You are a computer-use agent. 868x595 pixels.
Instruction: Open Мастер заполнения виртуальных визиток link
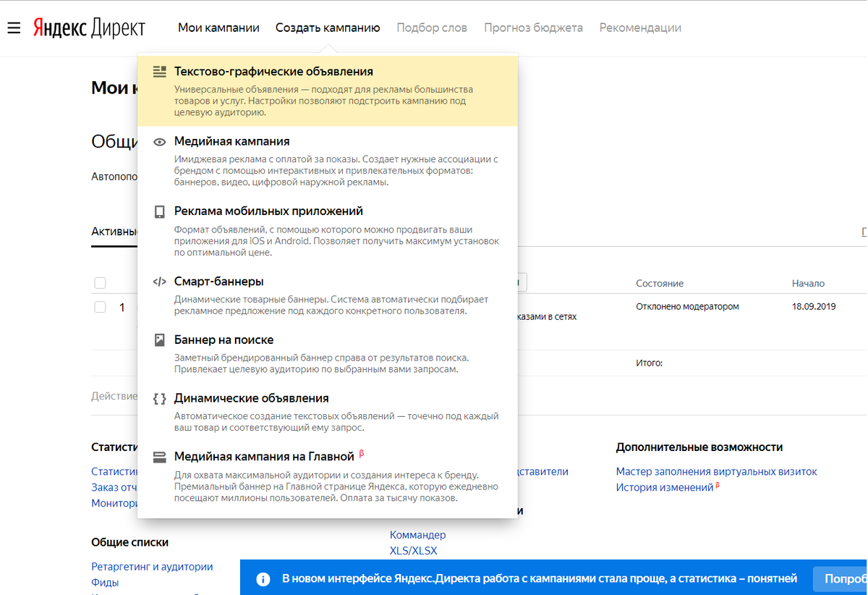(x=717, y=471)
